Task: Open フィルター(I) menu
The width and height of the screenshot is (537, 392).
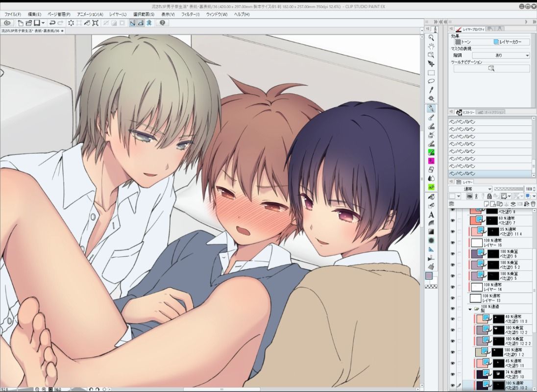Action: coord(191,14)
